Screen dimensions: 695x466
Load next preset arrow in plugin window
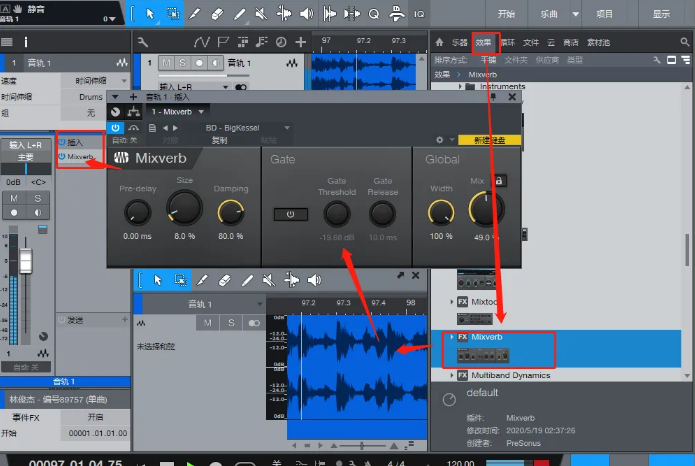pos(176,128)
